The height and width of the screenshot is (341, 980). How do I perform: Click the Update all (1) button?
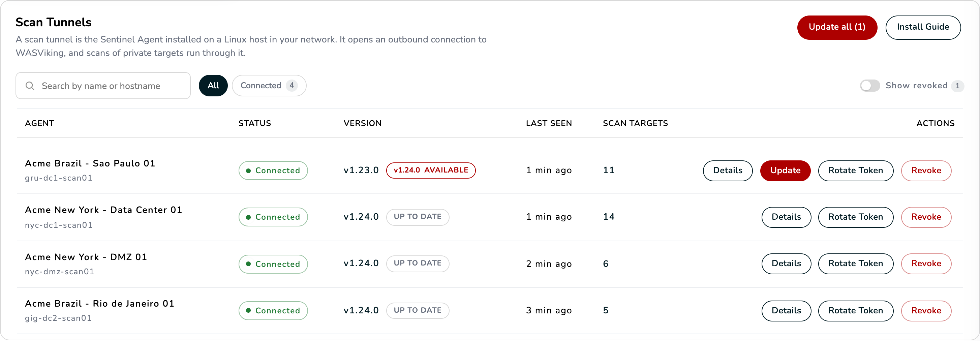(837, 27)
